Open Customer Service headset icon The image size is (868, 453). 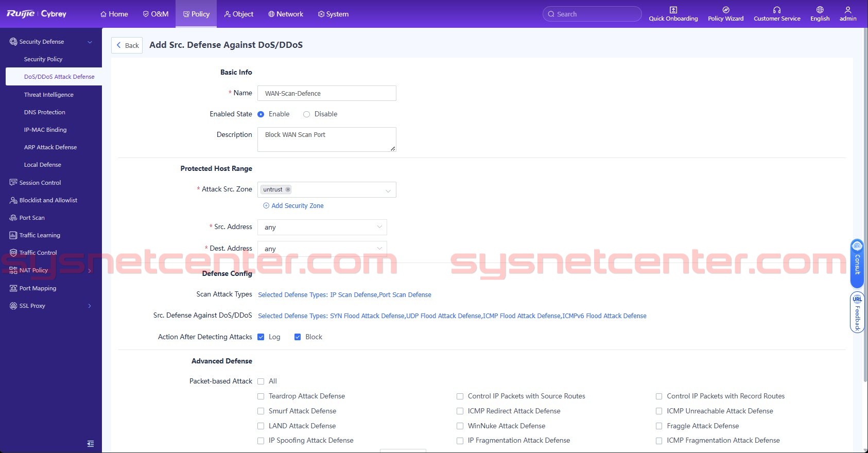777,10
